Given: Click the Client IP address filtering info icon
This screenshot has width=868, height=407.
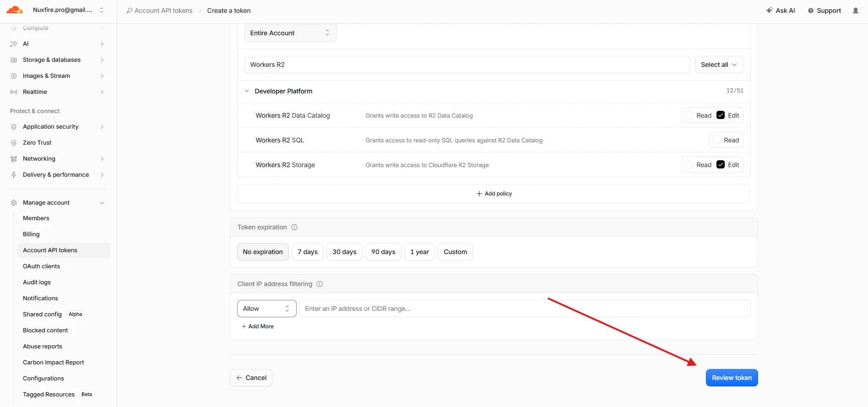Looking at the screenshot, I should tap(320, 284).
